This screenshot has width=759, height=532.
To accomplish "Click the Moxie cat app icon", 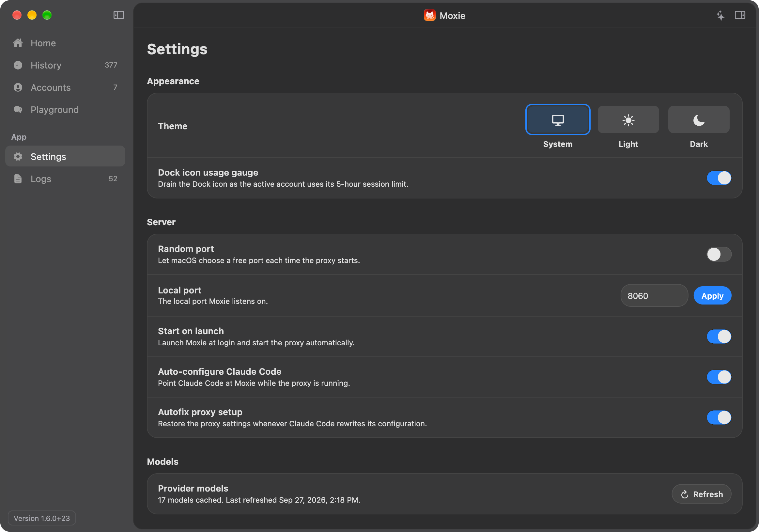I will [429, 15].
